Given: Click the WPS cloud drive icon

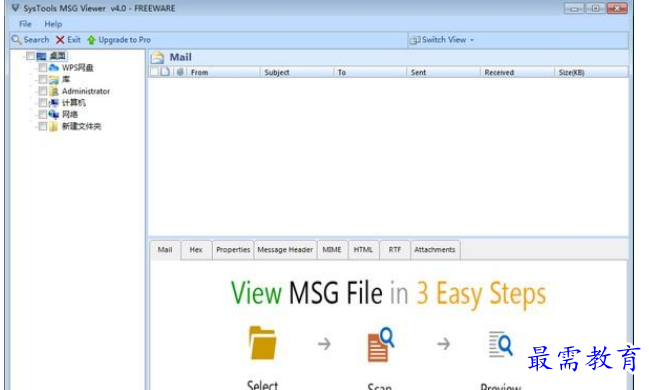Looking at the screenshot, I should coord(54,67).
